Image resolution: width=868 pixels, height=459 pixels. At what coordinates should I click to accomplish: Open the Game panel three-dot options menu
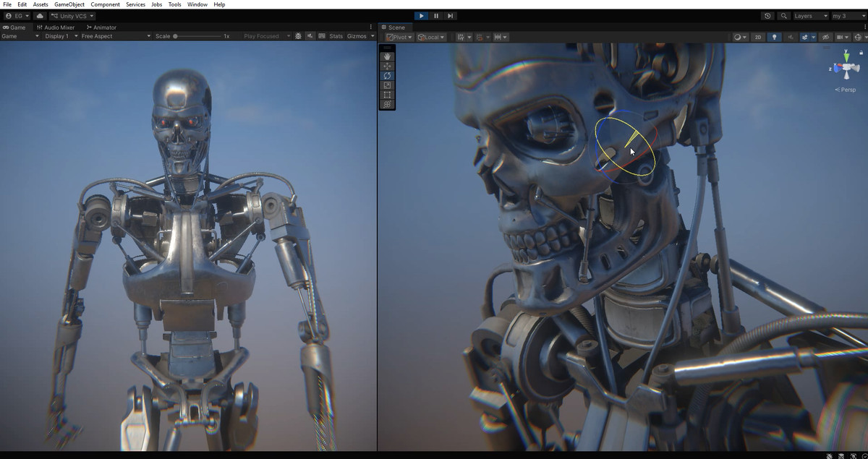click(x=371, y=27)
